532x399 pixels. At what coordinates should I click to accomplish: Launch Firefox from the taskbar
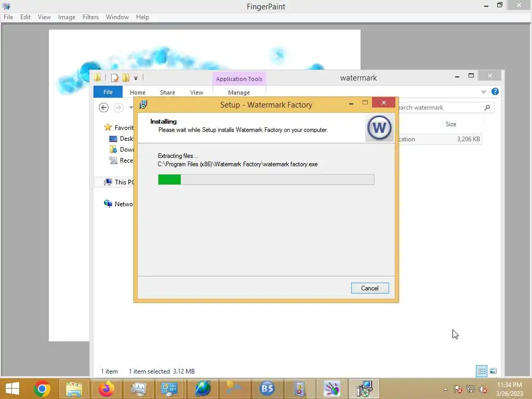[106, 389]
